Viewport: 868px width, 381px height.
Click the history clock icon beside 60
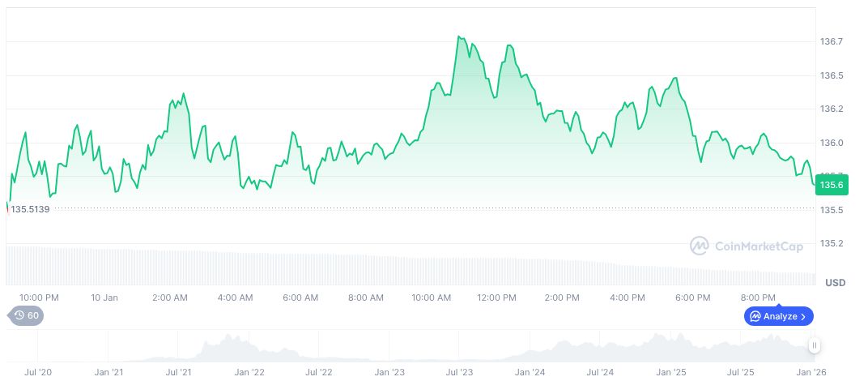coord(19,316)
